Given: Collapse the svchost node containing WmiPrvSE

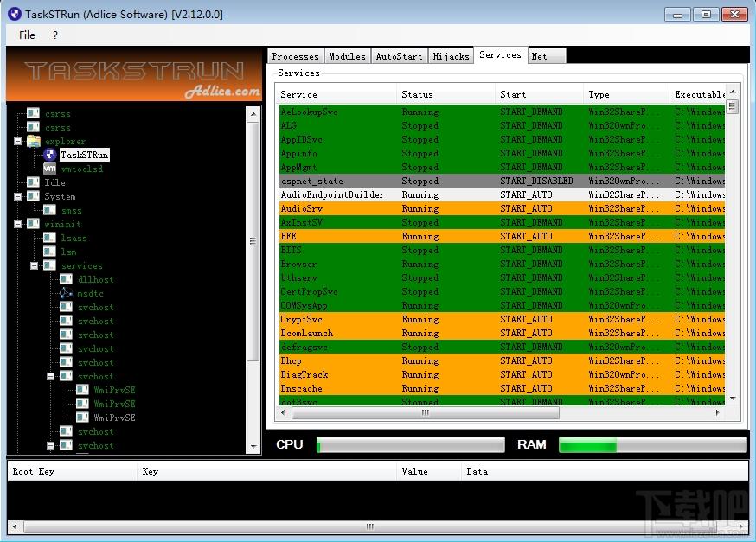Looking at the screenshot, I should (x=51, y=376).
